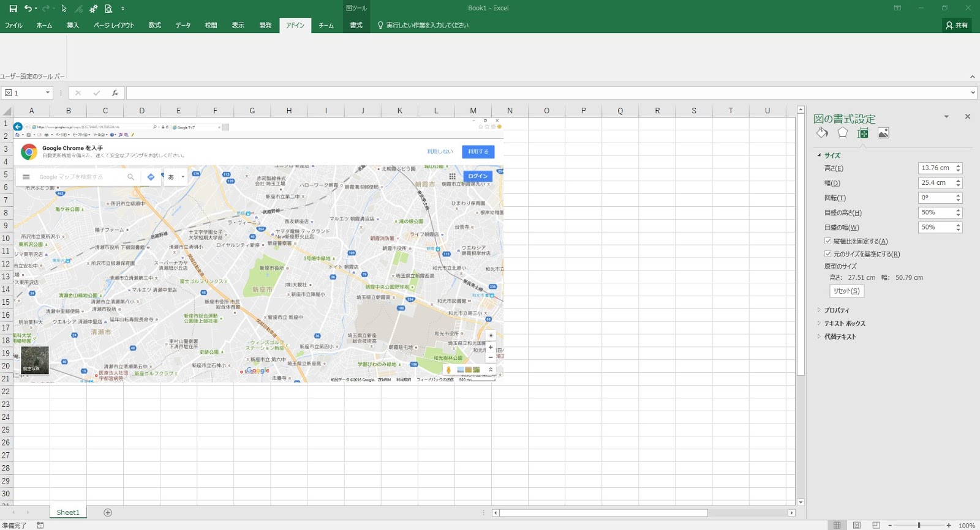Open the ページ レイアウト ribbon tab
980x530 pixels.
point(113,25)
